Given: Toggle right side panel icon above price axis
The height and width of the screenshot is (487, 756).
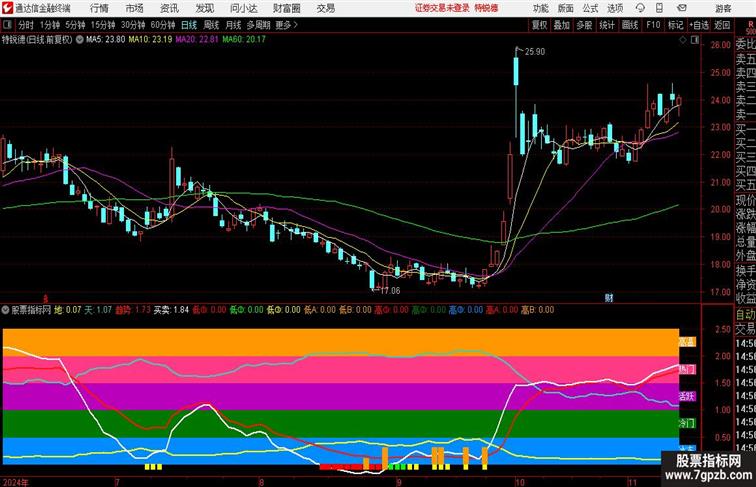Looking at the screenshot, I should click(x=695, y=41).
